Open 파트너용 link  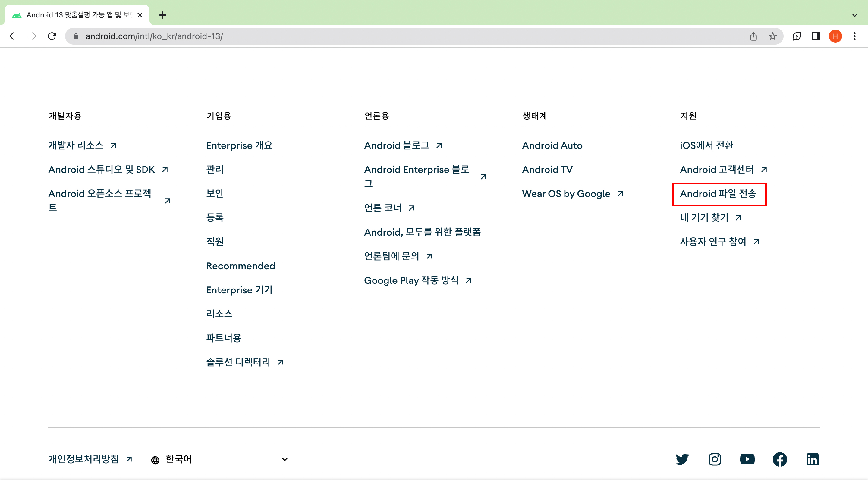pyautogui.click(x=224, y=338)
